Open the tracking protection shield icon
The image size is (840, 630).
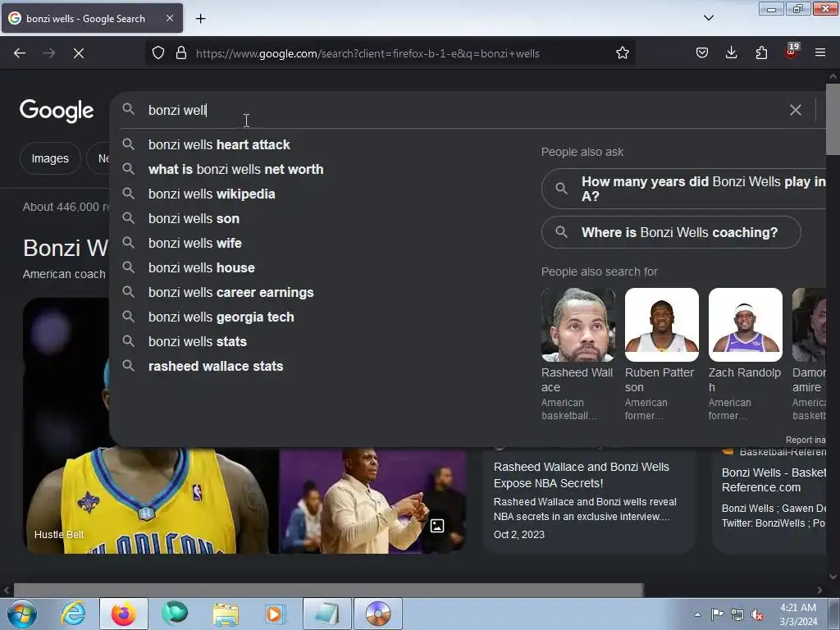click(x=158, y=53)
